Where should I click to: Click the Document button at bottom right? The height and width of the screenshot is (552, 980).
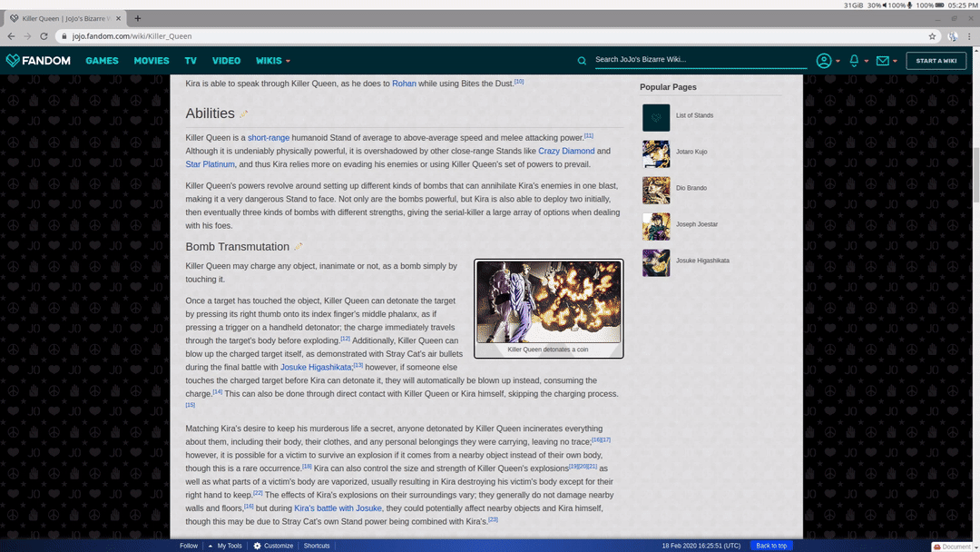pos(953,547)
